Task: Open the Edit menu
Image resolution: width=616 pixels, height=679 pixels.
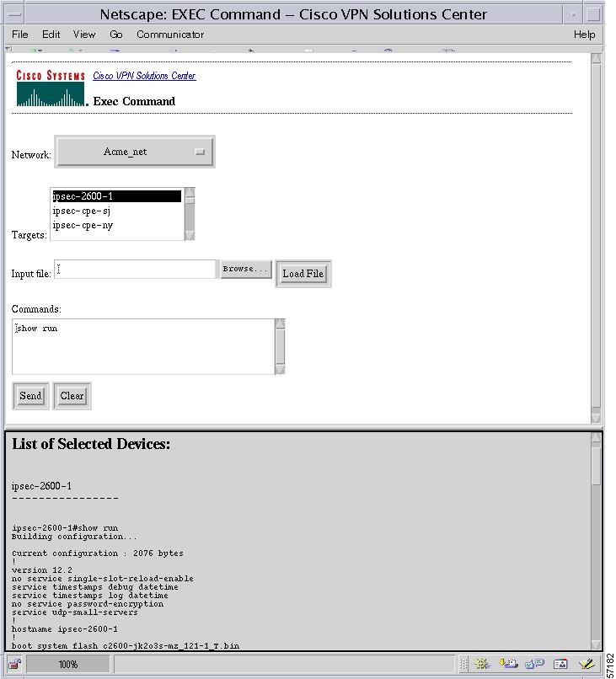Action: [51, 35]
